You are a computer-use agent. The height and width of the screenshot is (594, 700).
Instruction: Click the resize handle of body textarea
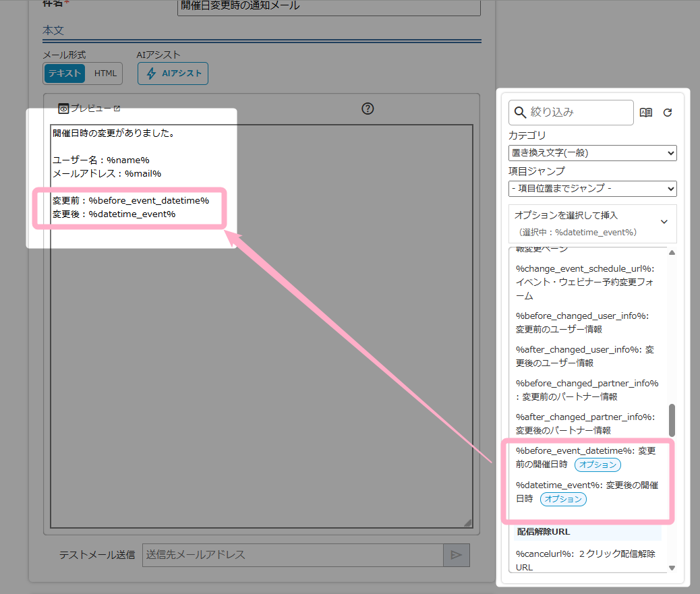(467, 523)
